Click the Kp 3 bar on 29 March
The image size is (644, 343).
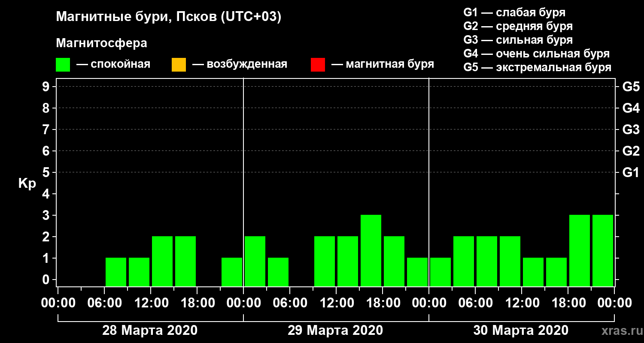point(371,250)
